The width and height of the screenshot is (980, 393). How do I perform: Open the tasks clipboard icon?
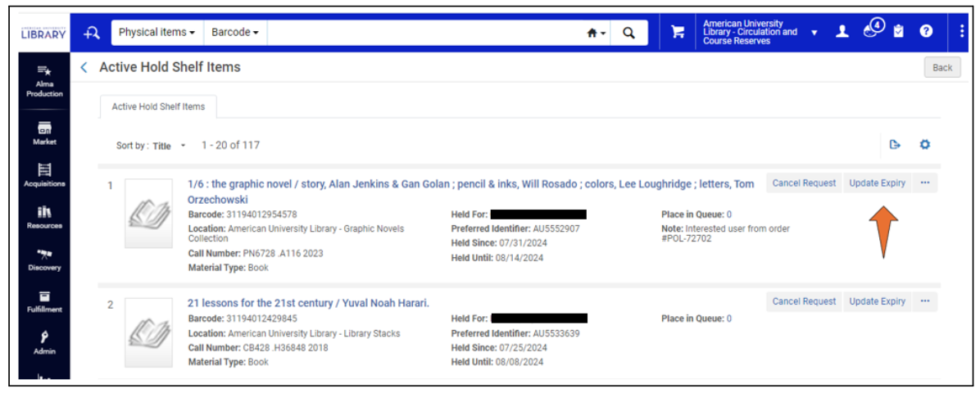point(899,32)
